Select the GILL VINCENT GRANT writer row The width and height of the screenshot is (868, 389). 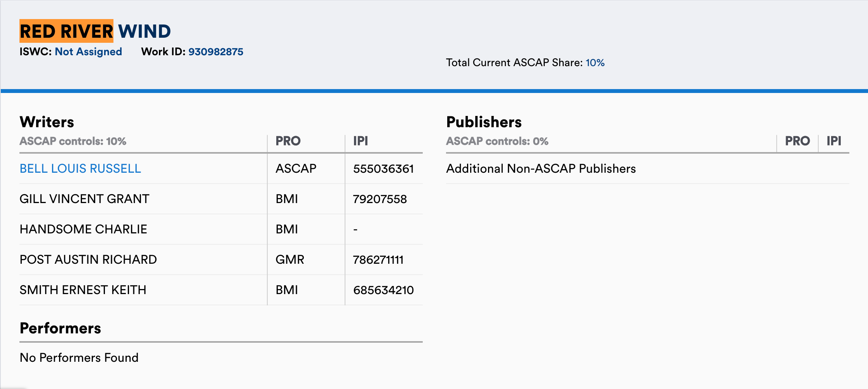[84, 198]
